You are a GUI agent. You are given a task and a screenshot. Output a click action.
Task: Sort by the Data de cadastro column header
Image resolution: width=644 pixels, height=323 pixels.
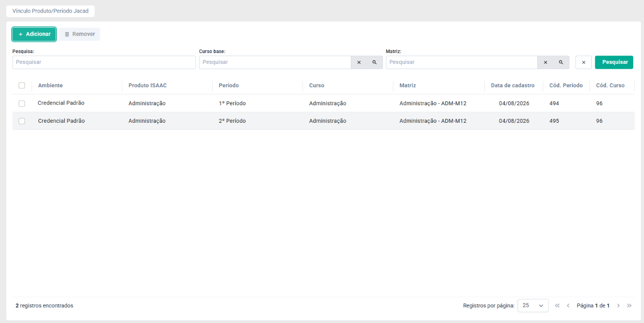click(x=513, y=85)
